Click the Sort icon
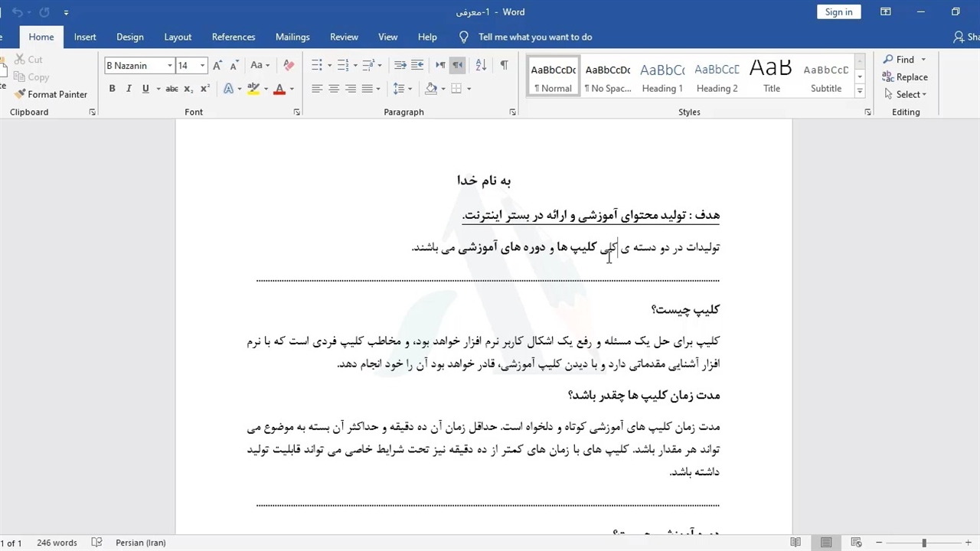 click(481, 65)
